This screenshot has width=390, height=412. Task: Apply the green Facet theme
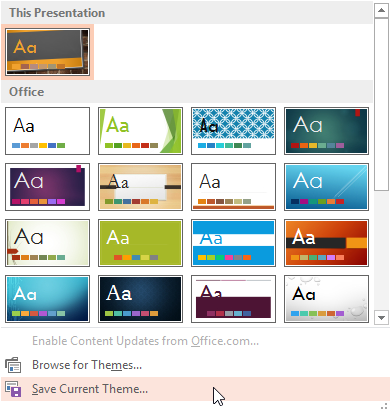point(140,131)
